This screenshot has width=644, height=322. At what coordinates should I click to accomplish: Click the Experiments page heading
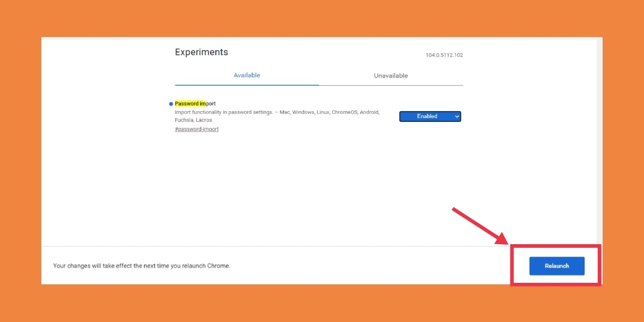[x=201, y=52]
